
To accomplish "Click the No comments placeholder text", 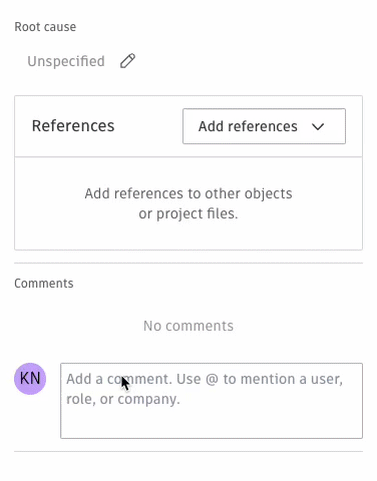I will point(188,326).
